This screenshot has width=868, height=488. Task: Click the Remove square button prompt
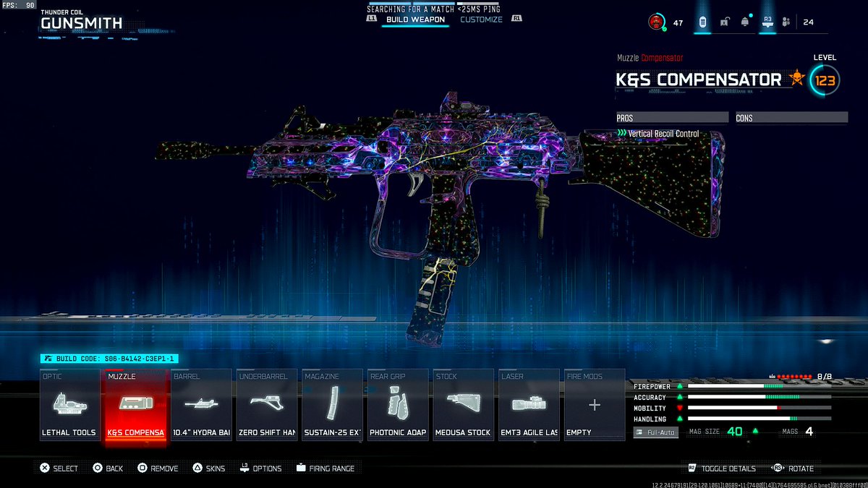[x=158, y=468]
